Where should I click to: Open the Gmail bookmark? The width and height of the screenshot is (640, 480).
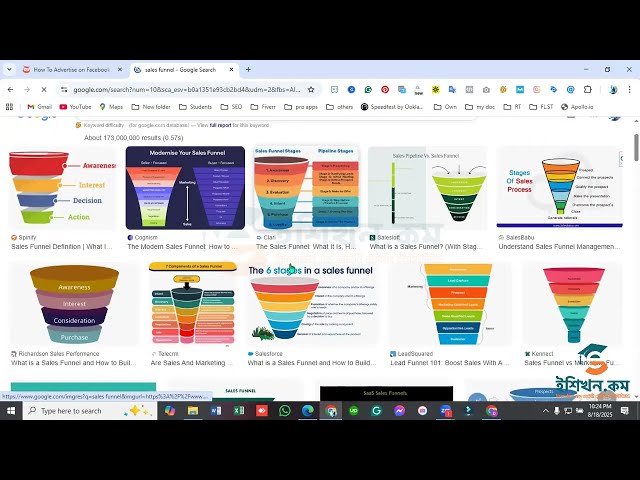tap(40, 107)
